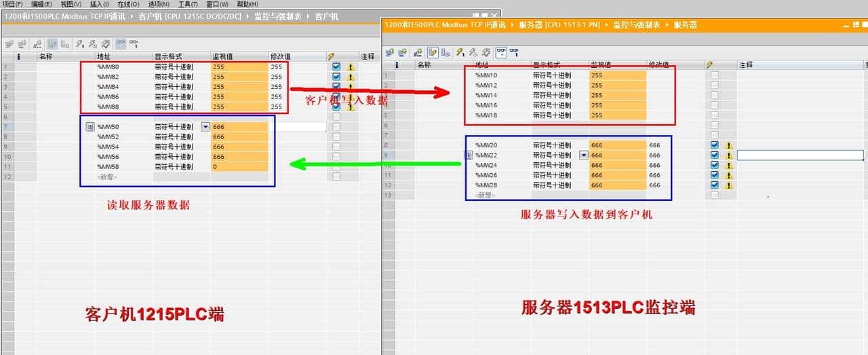This screenshot has height=355, width=868.
Task: Check modify checkbox for client %MW58
Action: (x=336, y=166)
